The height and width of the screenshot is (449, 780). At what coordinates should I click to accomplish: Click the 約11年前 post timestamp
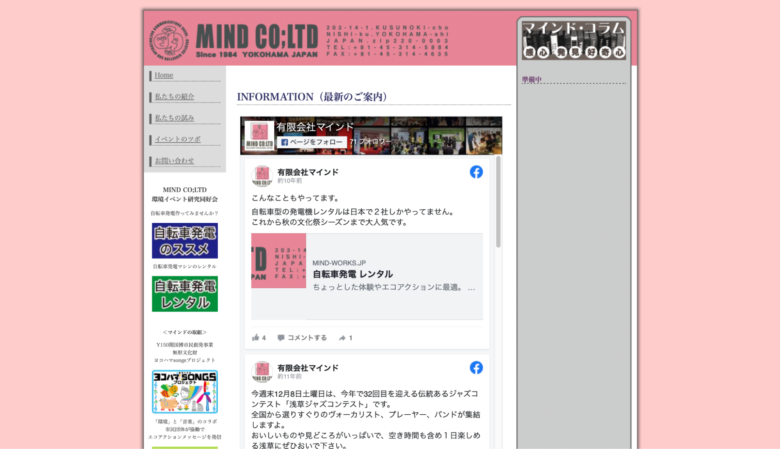tap(290, 377)
